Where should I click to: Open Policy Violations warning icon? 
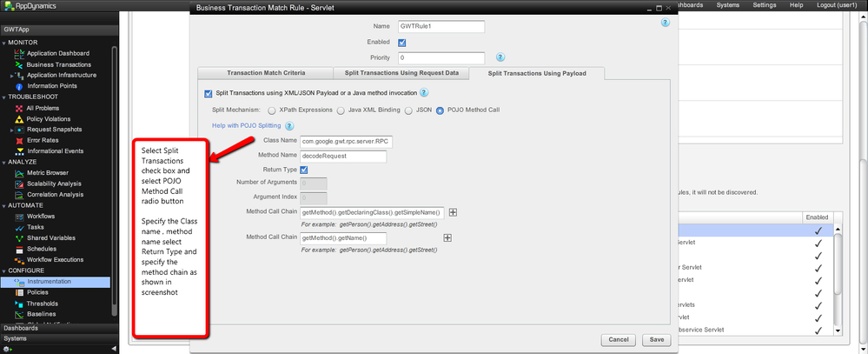[x=19, y=119]
